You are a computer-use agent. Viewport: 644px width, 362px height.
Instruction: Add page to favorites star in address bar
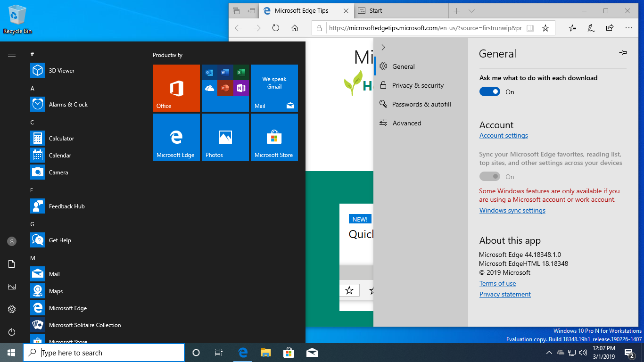click(x=545, y=28)
